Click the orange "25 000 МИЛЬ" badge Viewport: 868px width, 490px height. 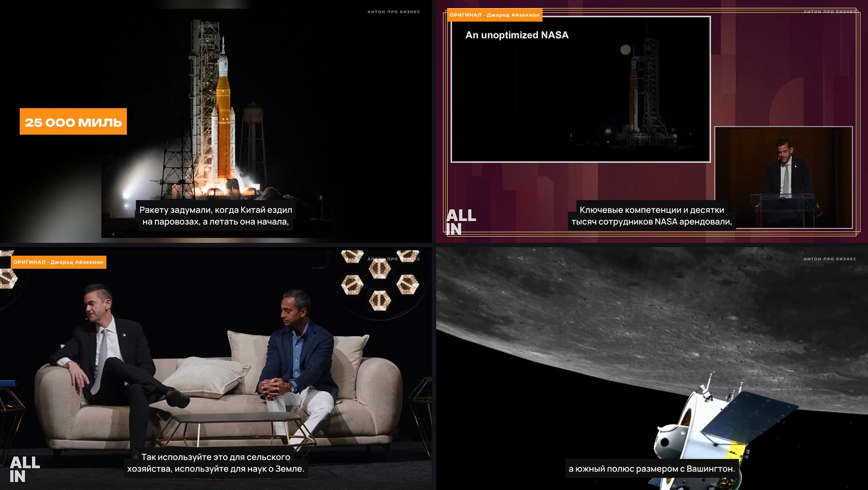pos(73,121)
